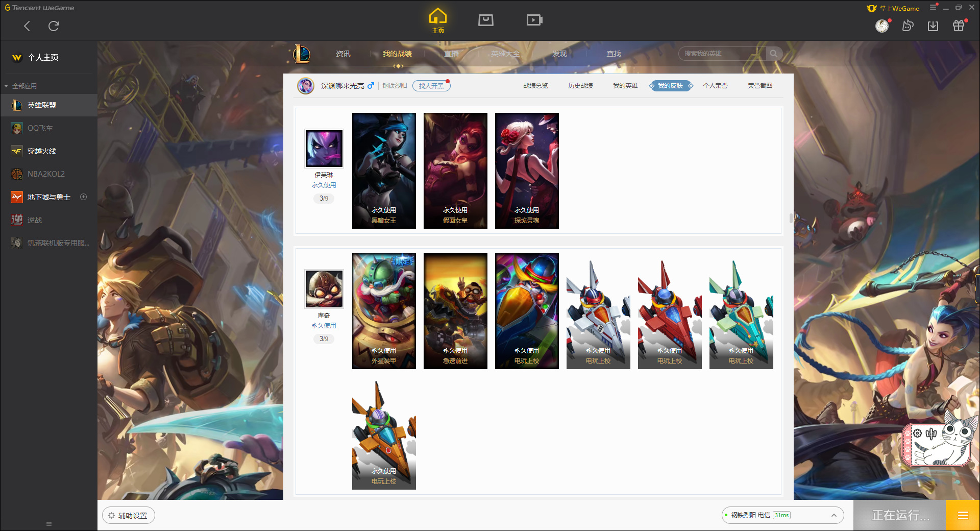
Task: Switch to 荣誉截图 sub-tab
Action: [760, 86]
